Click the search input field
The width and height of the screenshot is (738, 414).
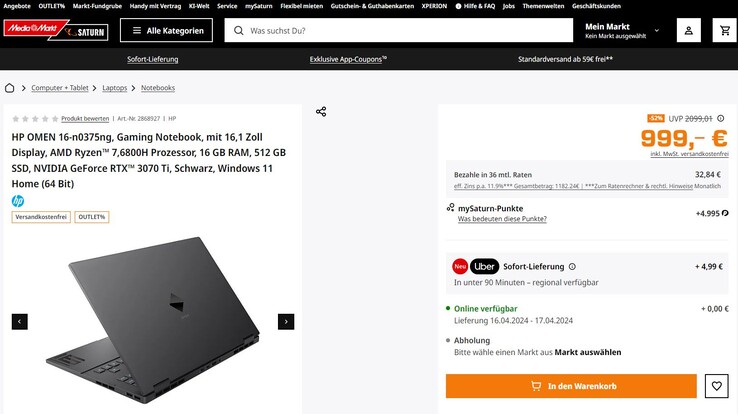400,31
